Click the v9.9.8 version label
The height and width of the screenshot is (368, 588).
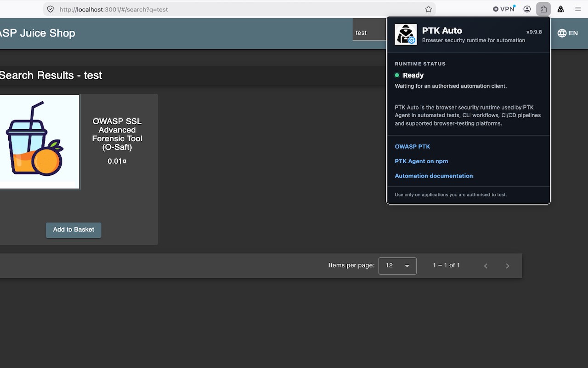coord(534,32)
